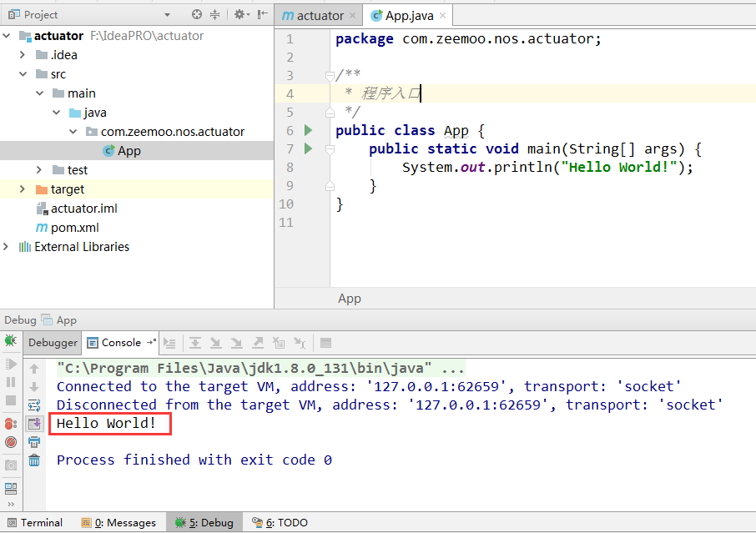The image size is (756, 533).
Task: Open the 0: Messages tool window
Action: [118, 522]
